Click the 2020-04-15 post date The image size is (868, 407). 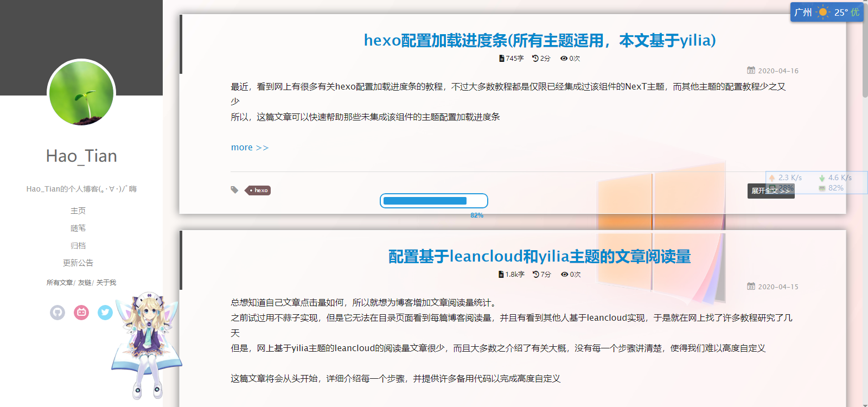pyautogui.click(x=778, y=287)
